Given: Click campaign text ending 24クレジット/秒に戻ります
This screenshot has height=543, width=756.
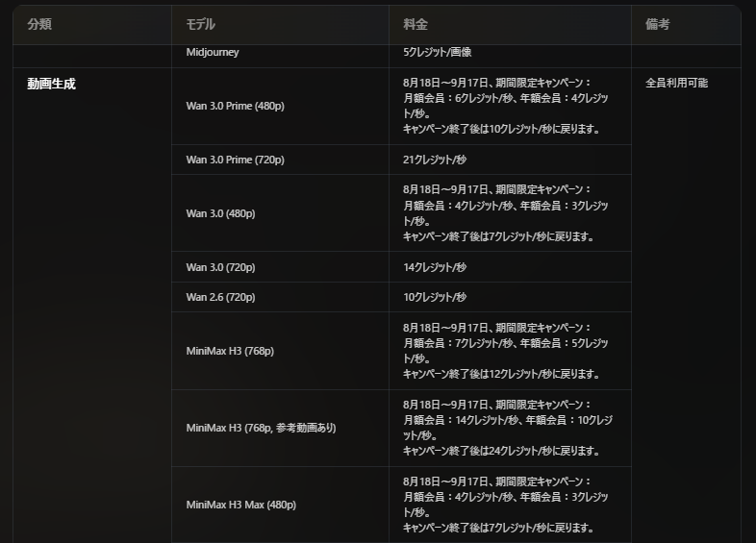Looking at the screenshot, I should coord(501,452).
